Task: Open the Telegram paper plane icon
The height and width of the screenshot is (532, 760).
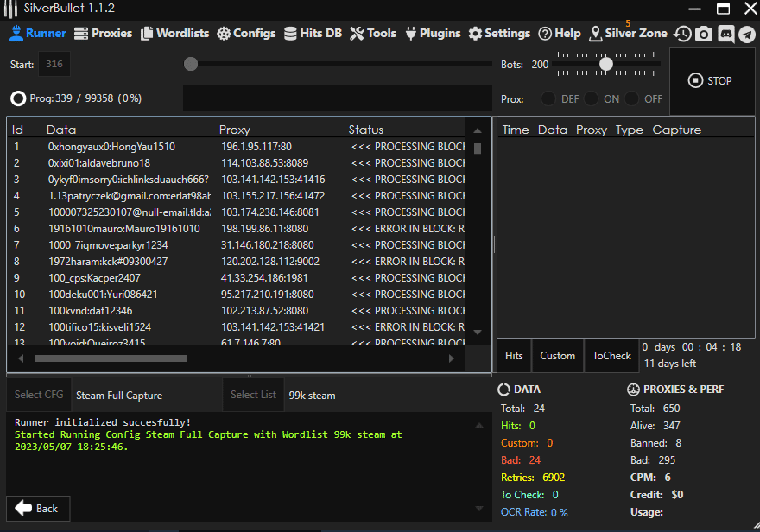Action: [x=746, y=34]
